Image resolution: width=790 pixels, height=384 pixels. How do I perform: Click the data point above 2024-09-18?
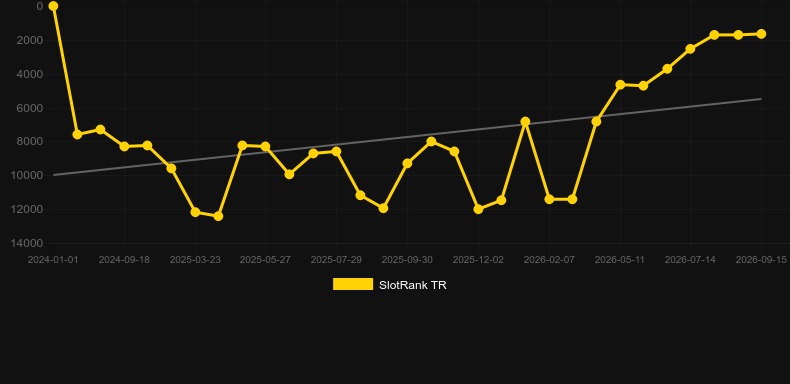click(x=124, y=146)
